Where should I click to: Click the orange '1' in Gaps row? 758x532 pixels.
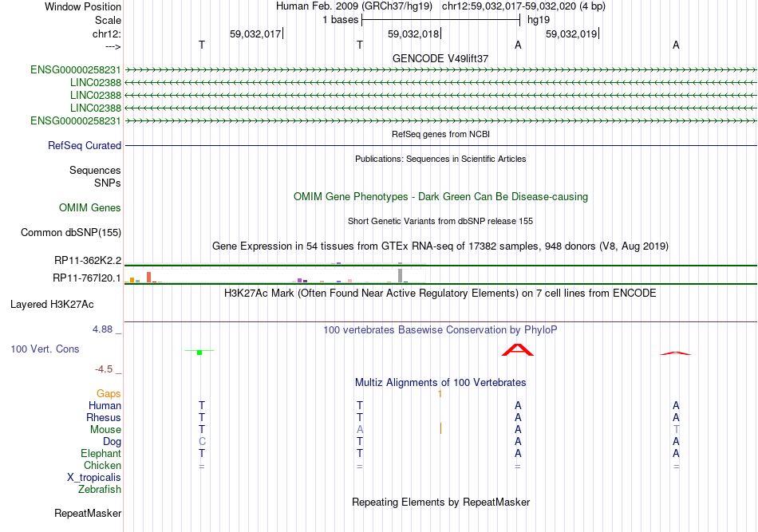[440, 394]
